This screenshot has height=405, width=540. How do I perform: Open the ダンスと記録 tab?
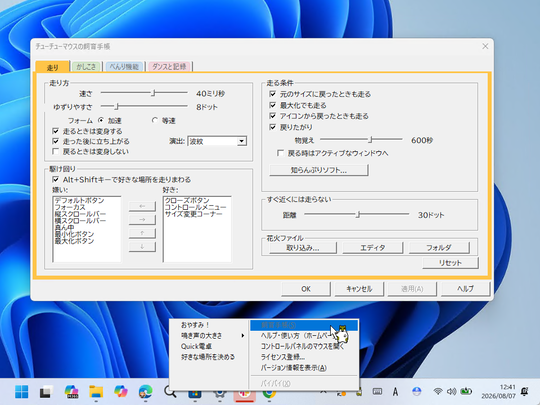pyautogui.click(x=169, y=66)
